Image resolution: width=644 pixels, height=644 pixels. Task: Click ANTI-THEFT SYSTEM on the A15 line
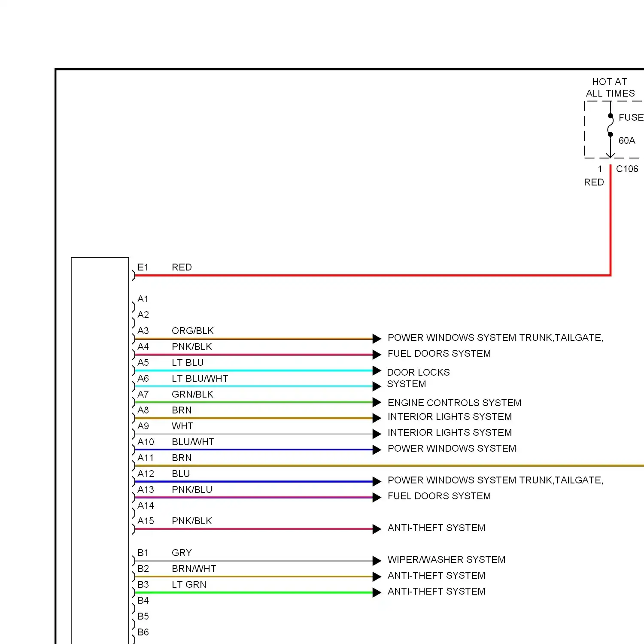click(437, 528)
